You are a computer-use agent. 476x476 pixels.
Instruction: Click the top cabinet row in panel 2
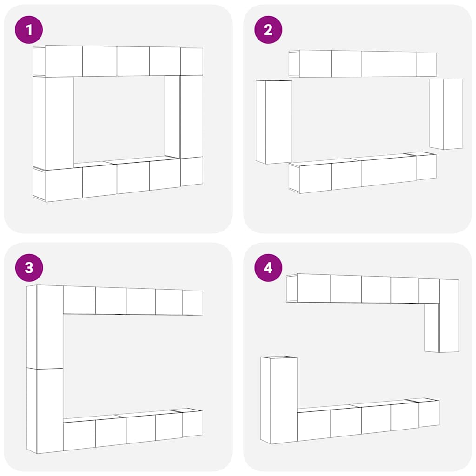click(x=363, y=63)
